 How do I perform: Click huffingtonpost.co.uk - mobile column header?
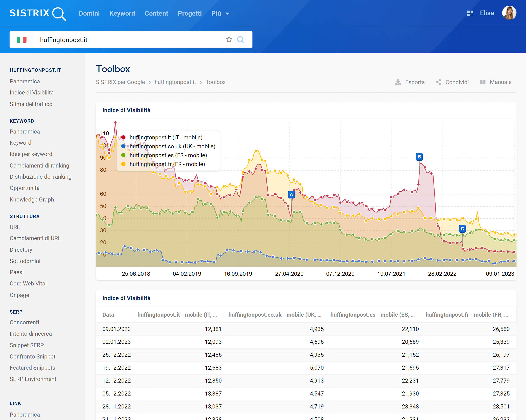click(275, 315)
